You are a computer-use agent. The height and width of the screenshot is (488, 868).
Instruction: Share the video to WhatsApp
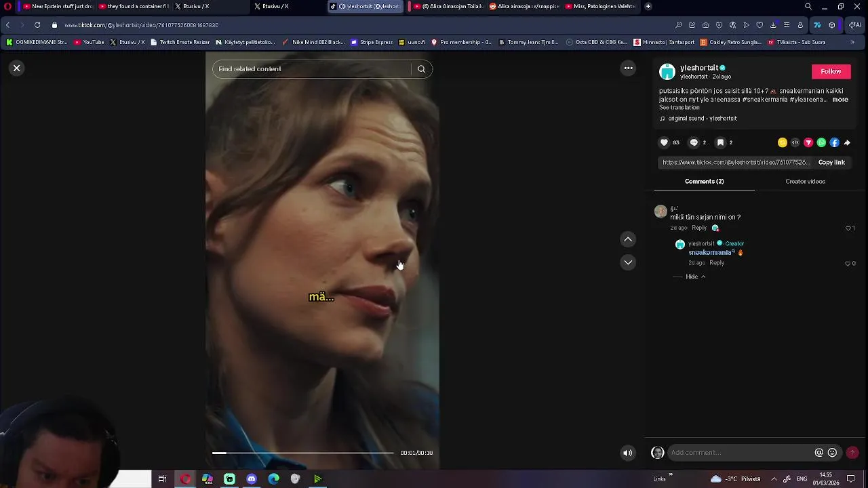(x=821, y=142)
